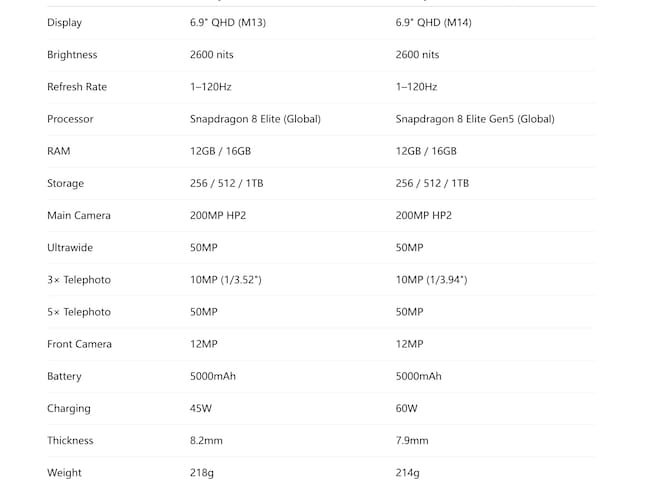650x487 pixels.
Task: Select the Brightness row label
Action: click(72, 55)
